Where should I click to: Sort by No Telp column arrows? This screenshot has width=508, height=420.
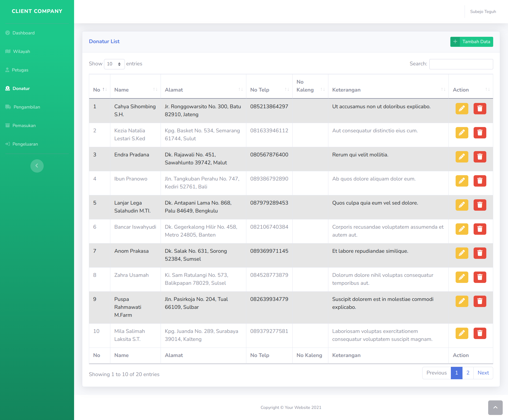(287, 90)
